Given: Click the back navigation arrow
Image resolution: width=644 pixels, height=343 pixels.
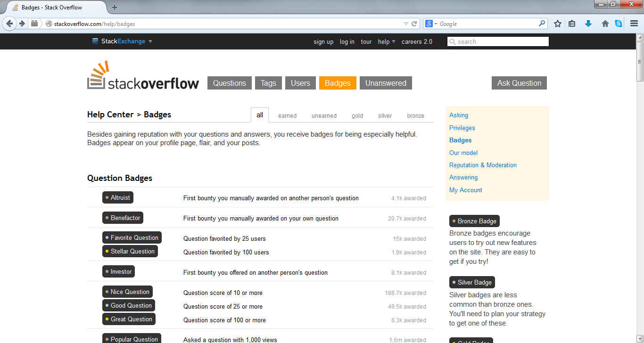Looking at the screenshot, I should pyautogui.click(x=9, y=23).
